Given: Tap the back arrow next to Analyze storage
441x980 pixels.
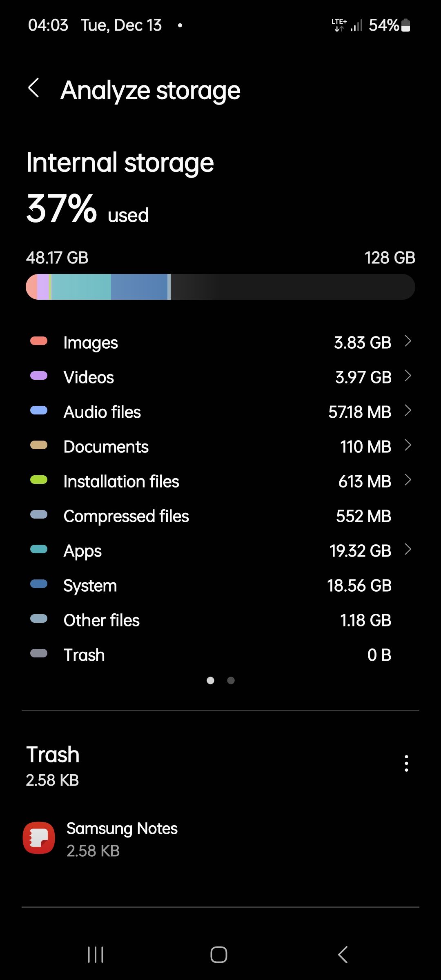Looking at the screenshot, I should tap(34, 89).
